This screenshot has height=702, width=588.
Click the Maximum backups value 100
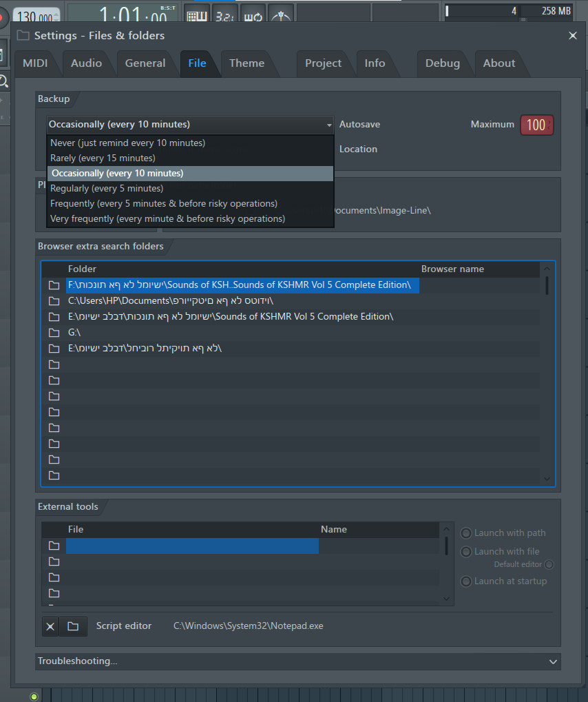pyautogui.click(x=536, y=125)
